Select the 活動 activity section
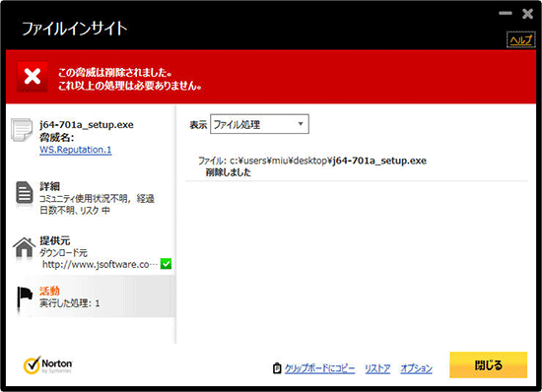The image size is (542, 392). tap(92, 296)
